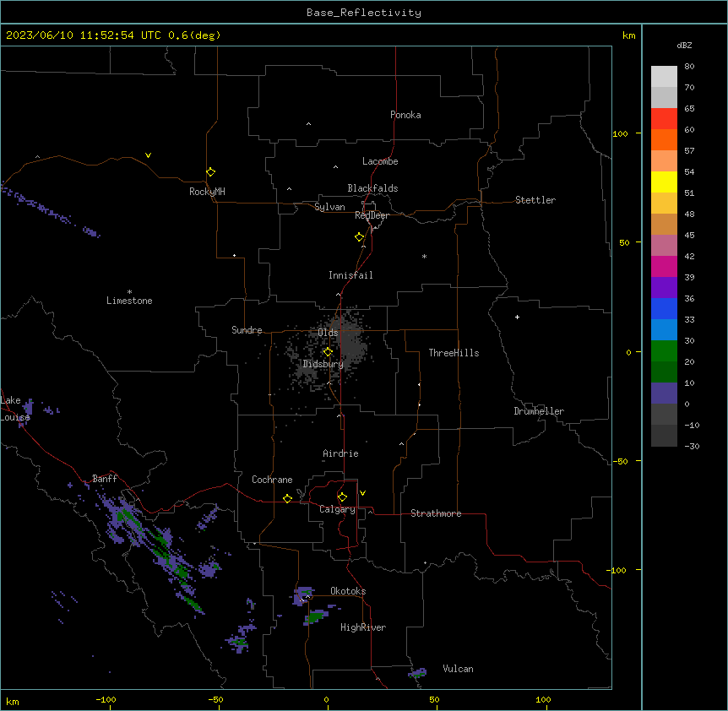The width and height of the screenshot is (728, 711).
Task: Click the Olds label
Action: 328,333
